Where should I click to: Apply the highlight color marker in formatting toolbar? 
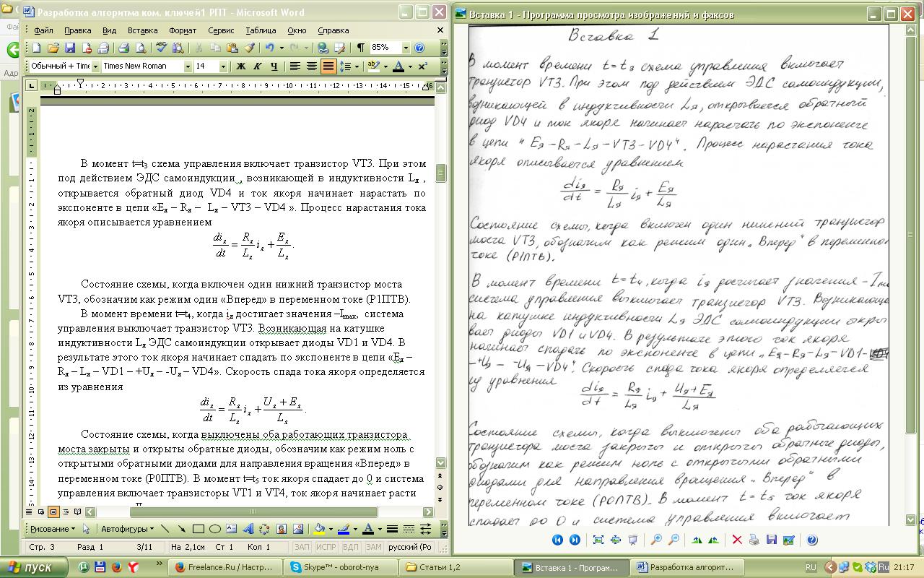[x=373, y=66]
